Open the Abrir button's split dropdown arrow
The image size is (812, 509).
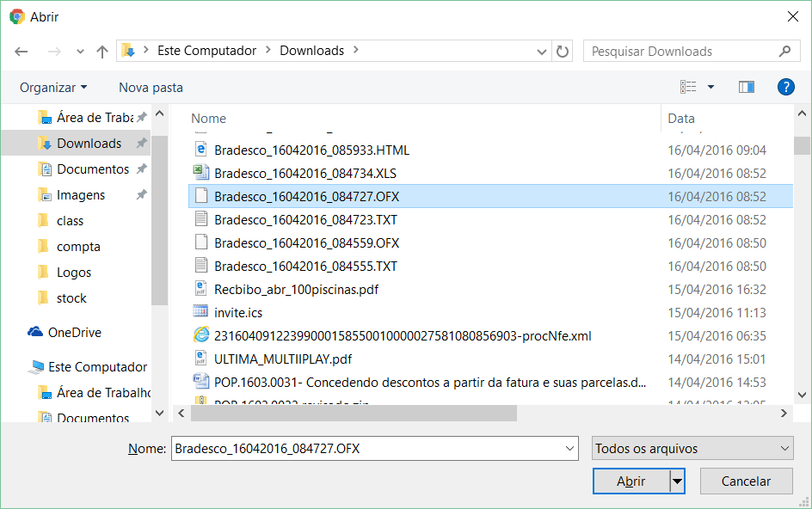coord(677,481)
